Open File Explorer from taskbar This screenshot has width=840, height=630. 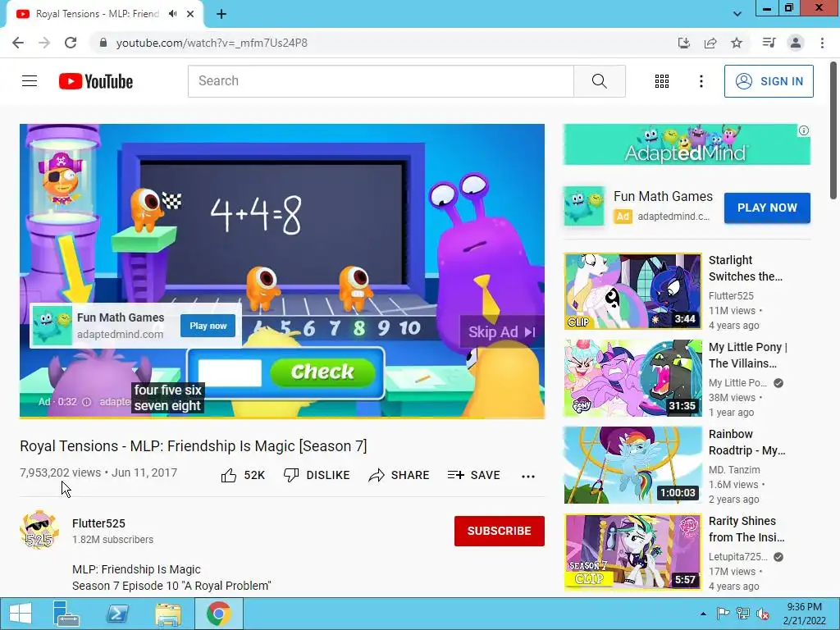(167, 614)
